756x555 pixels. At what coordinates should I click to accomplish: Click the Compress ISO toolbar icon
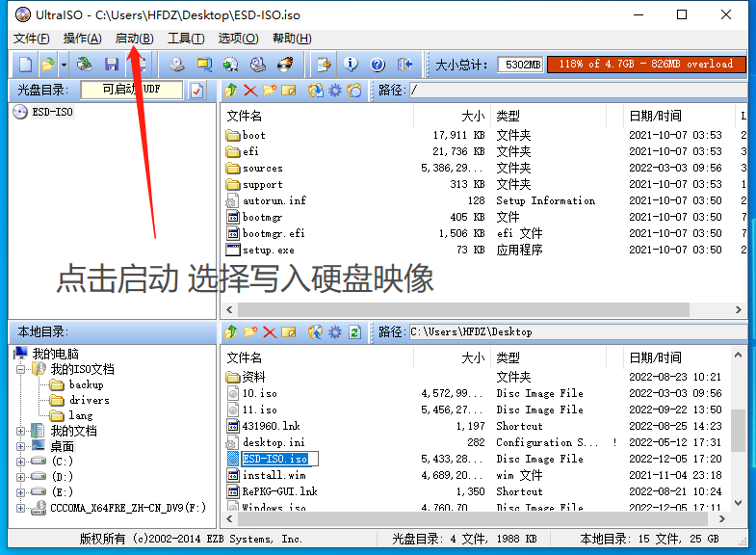coord(204,65)
